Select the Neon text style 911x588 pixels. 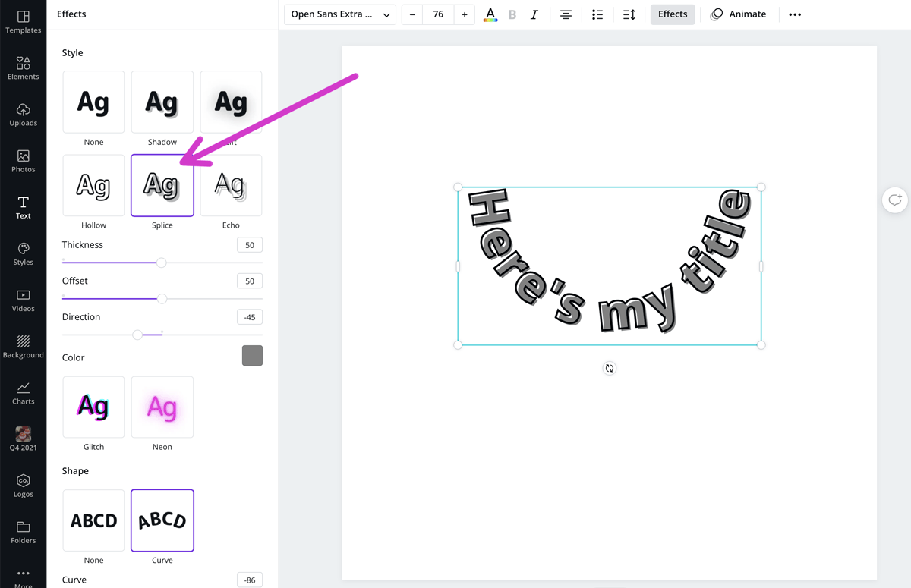click(162, 407)
